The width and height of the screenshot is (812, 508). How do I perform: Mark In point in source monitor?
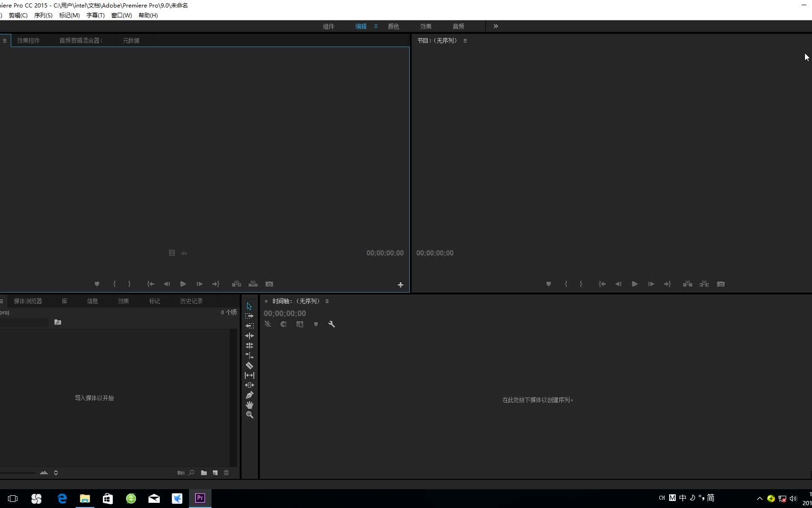coord(114,284)
